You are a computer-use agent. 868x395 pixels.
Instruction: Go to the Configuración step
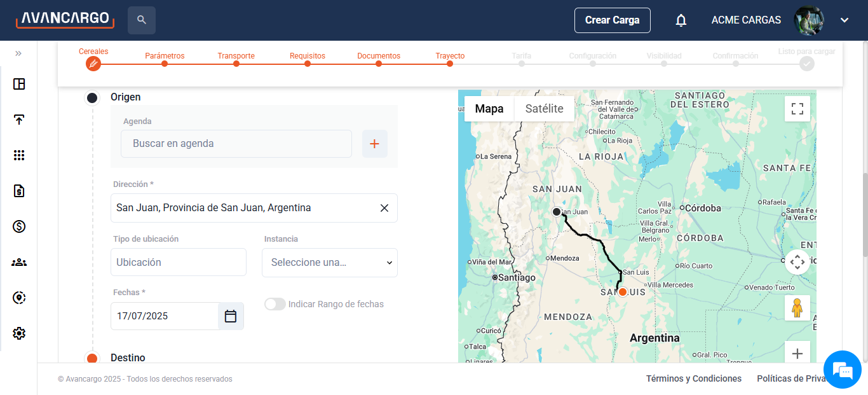(x=593, y=59)
